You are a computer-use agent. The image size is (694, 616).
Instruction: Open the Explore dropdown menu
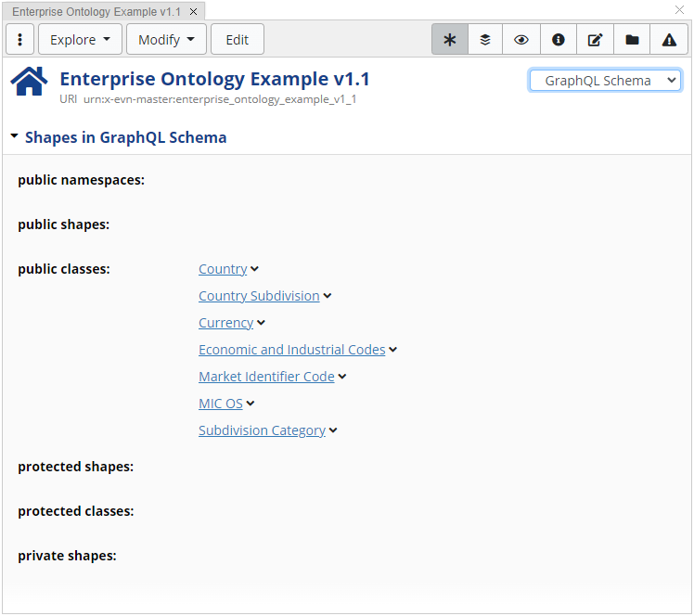80,40
